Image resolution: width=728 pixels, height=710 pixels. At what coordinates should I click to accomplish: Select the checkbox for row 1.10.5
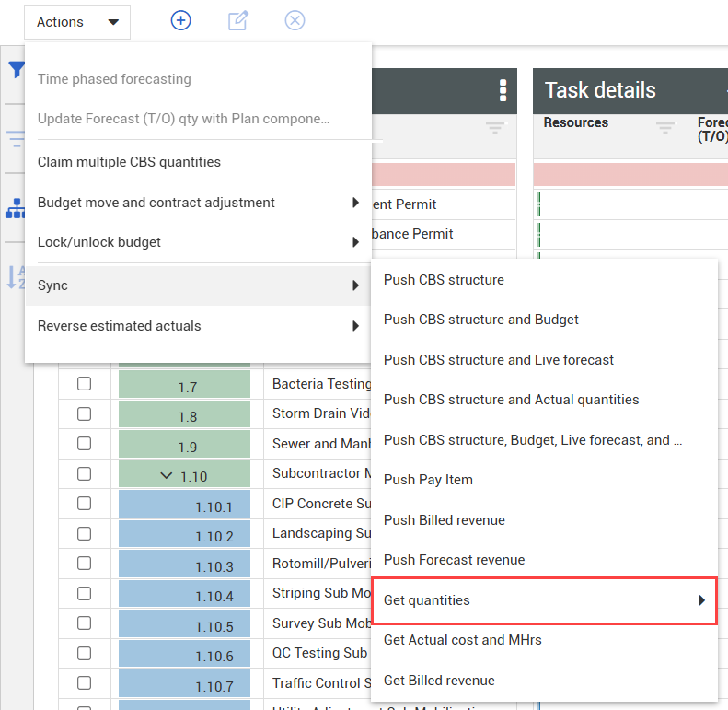point(84,623)
